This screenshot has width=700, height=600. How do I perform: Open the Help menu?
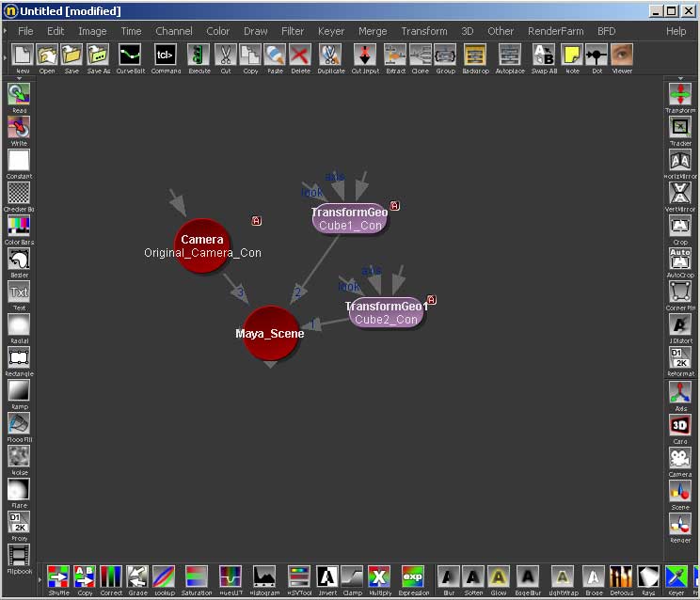click(676, 31)
